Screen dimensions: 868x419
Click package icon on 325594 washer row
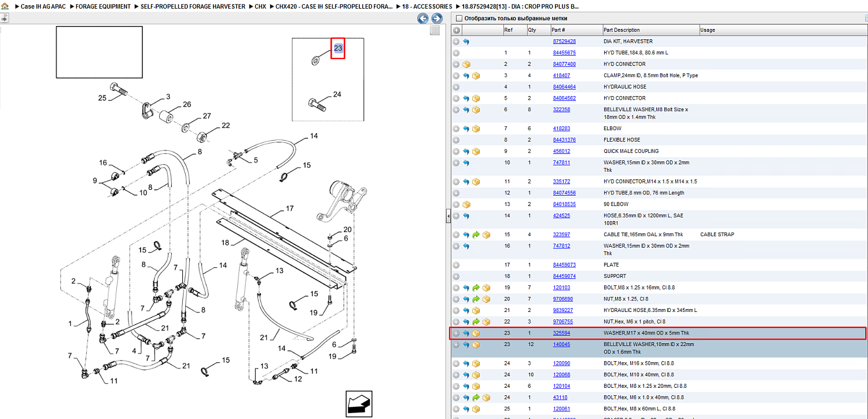[476, 333]
